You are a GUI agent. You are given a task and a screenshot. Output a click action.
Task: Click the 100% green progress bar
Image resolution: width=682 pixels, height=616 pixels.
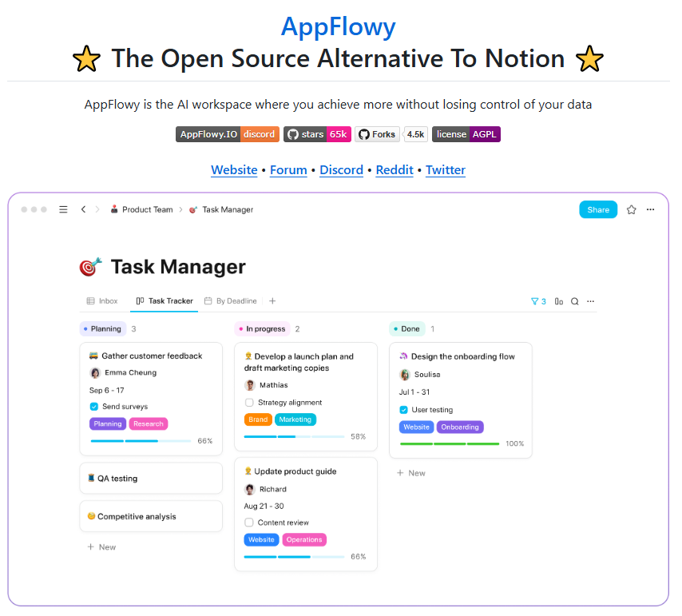[x=450, y=443]
